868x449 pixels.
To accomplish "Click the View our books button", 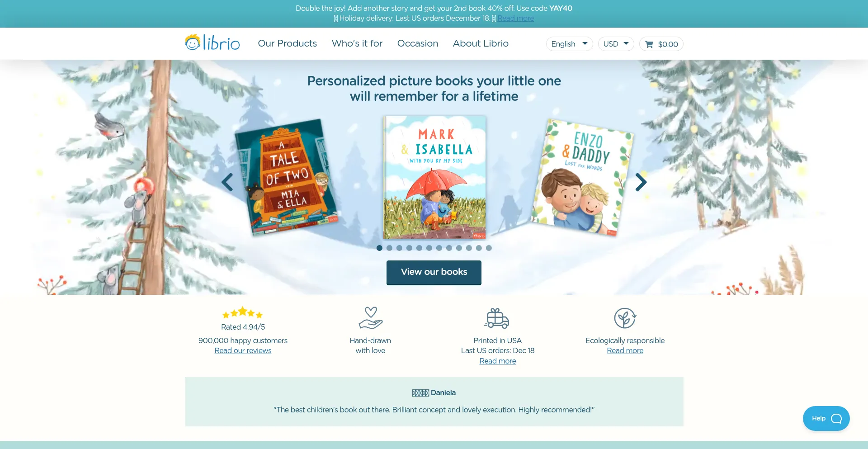I will pyautogui.click(x=434, y=272).
